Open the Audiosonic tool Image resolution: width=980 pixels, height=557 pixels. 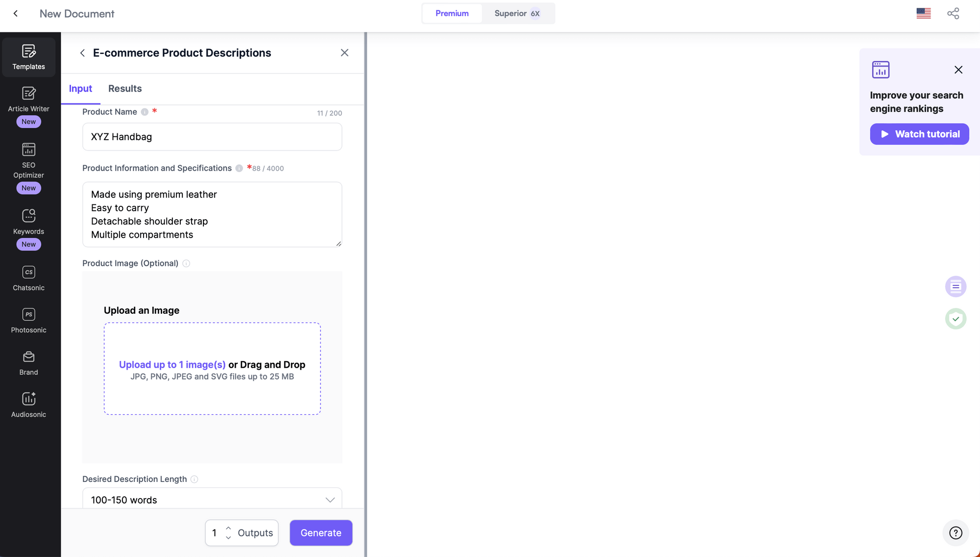coord(28,404)
